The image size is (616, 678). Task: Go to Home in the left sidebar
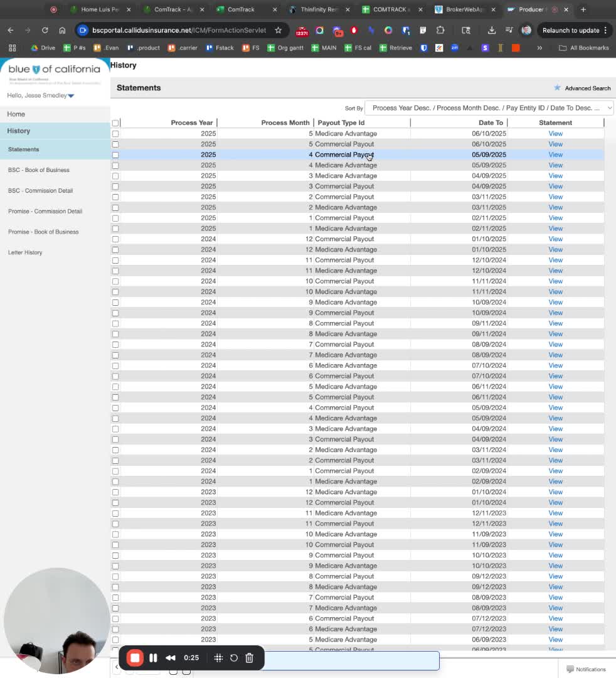click(16, 114)
